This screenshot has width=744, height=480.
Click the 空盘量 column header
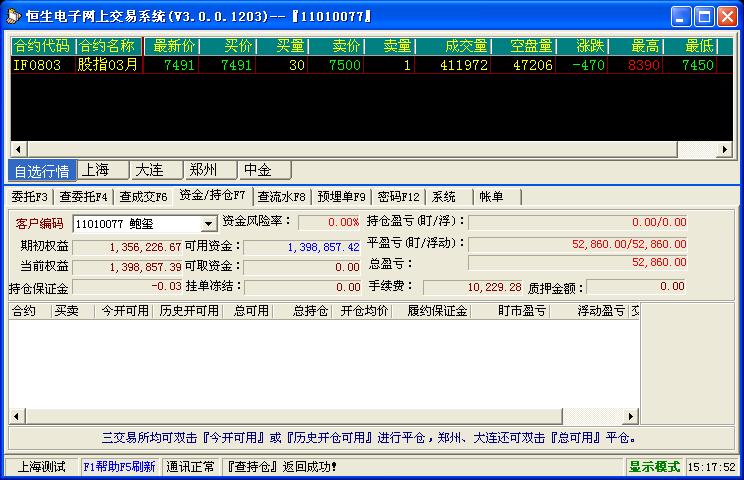[524, 46]
